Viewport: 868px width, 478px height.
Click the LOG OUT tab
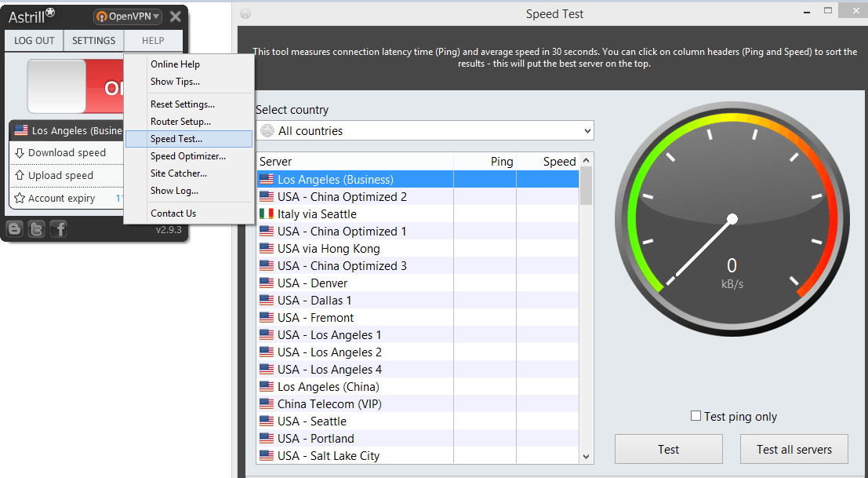click(35, 41)
